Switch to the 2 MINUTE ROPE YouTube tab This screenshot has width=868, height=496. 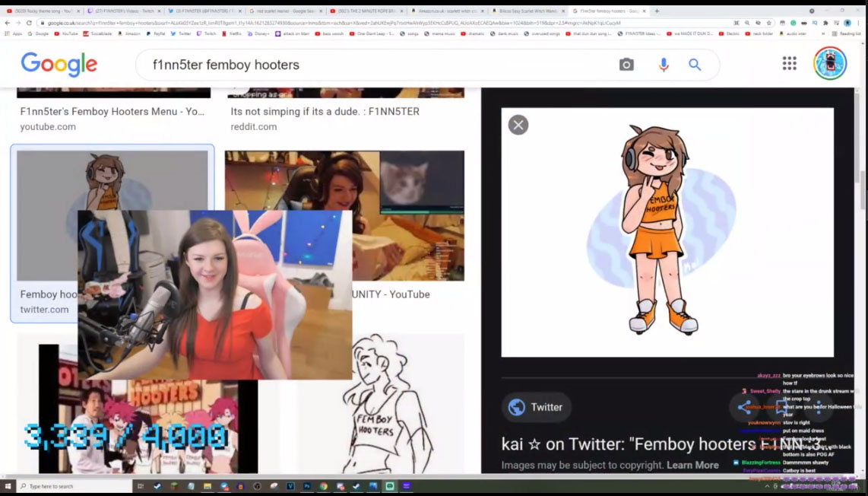point(366,11)
